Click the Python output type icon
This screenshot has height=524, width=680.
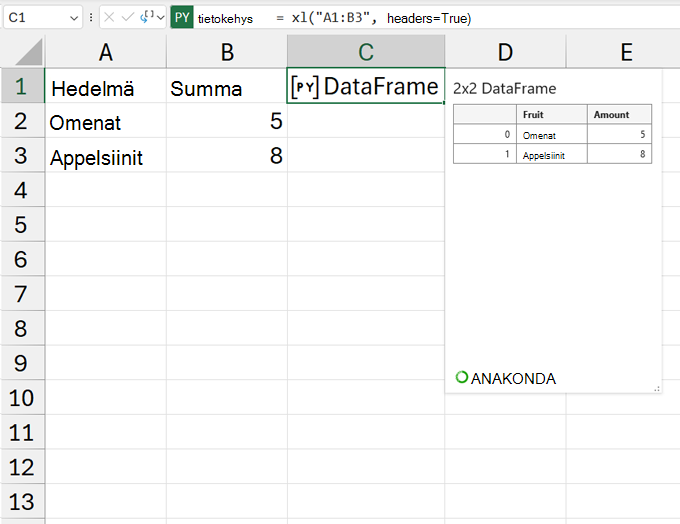click(147, 17)
